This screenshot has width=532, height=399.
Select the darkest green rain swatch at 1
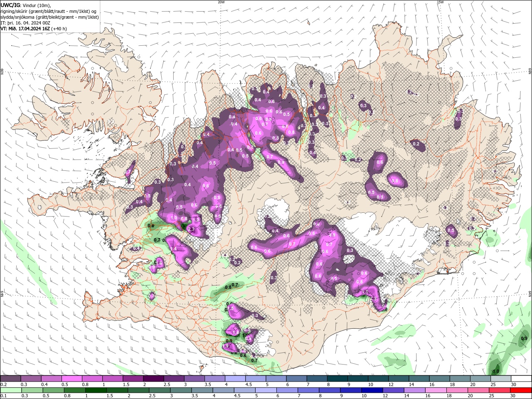point(96,390)
